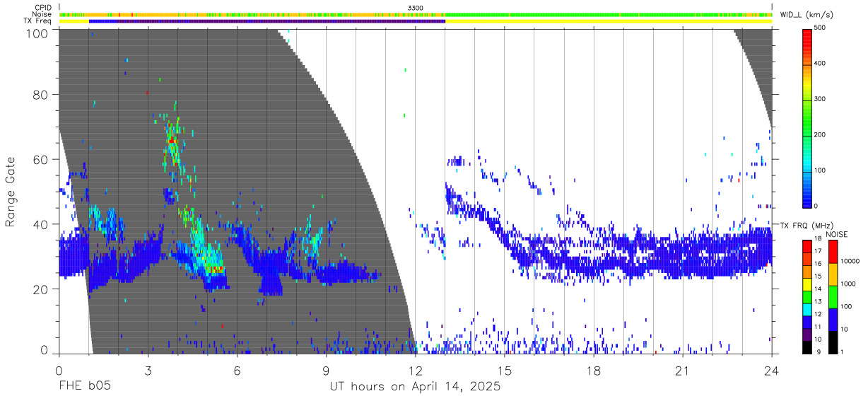Click x-axis tick label 12
This screenshot has width=868, height=401.
415,371
